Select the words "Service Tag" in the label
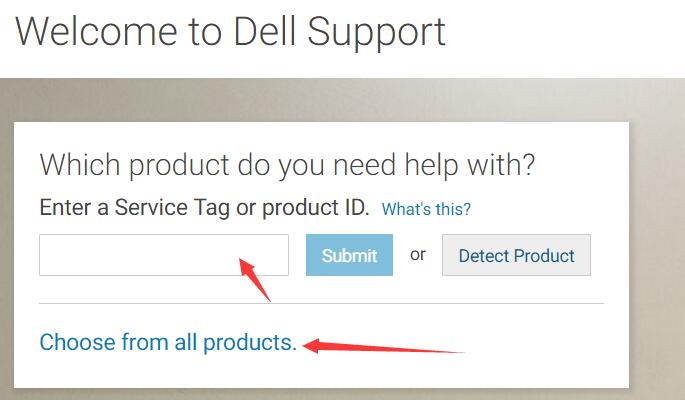This screenshot has width=685, height=400. (172, 207)
